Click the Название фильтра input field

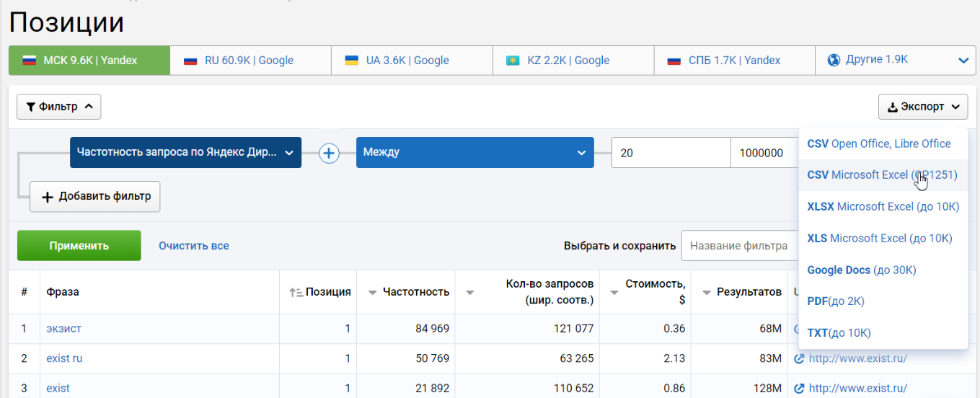tap(739, 246)
